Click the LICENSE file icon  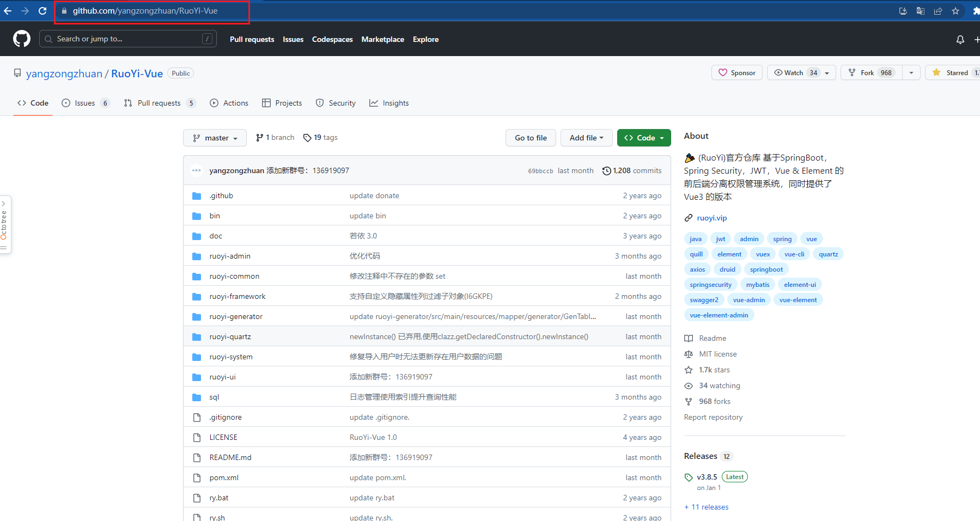pos(197,438)
